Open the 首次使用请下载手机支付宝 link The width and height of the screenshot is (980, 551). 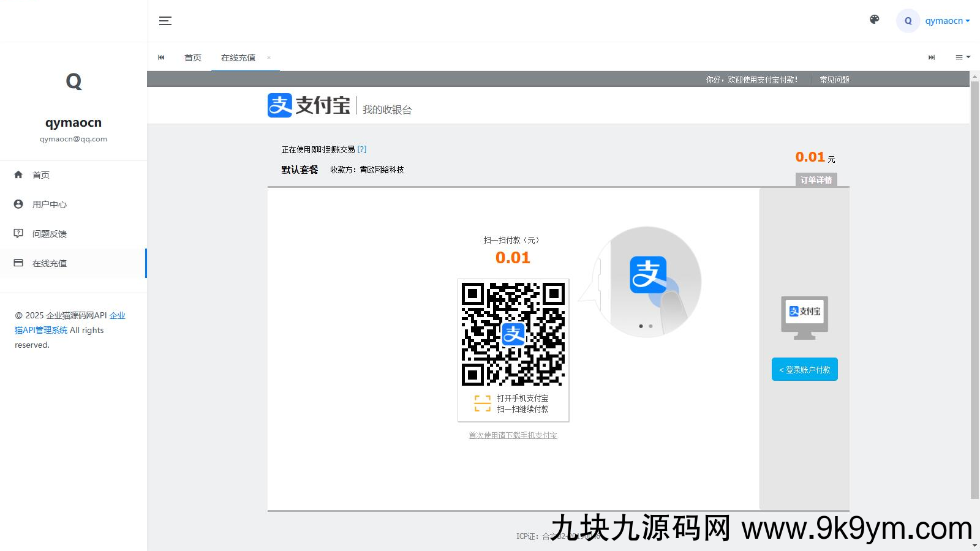pyautogui.click(x=513, y=435)
